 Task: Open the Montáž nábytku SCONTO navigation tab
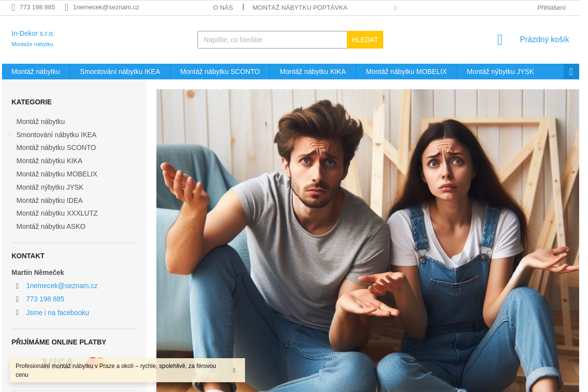coord(220,72)
